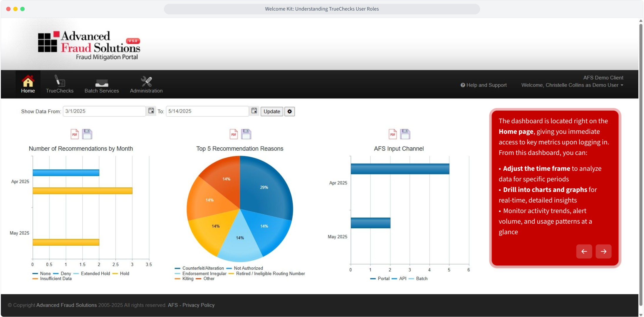The height and width of the screenshot is (317, 644).
Task: Open dashboard settings with the gear icon
Action: [x=290, y=112]
